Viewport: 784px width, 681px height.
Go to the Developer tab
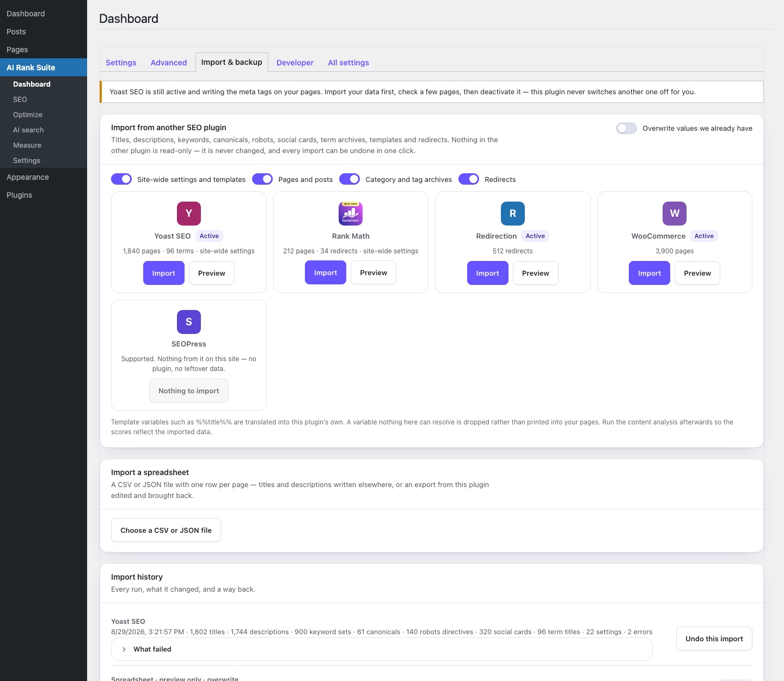click(x=295, y=63)
